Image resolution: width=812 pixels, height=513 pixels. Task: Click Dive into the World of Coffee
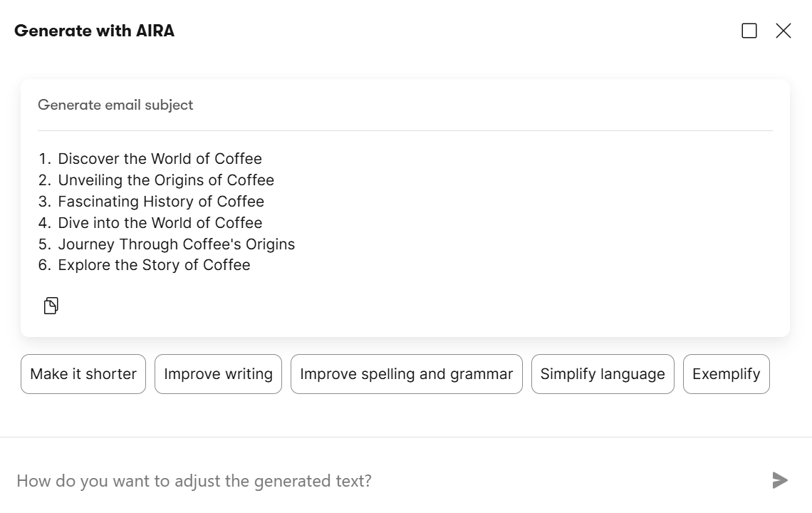160,223
